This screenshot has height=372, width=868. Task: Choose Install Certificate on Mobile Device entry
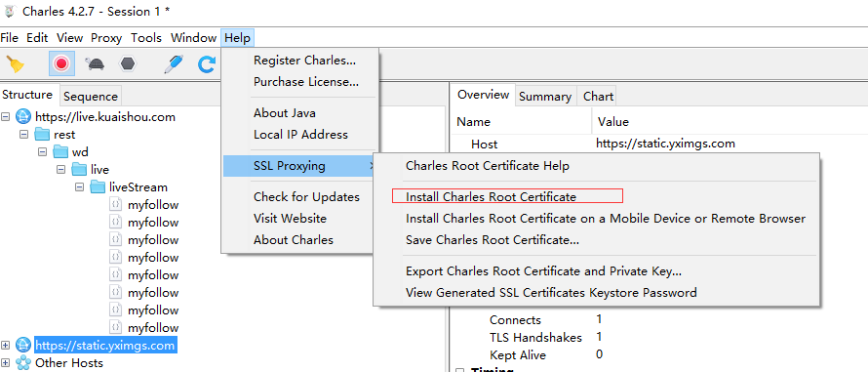(x=597, y=219)
